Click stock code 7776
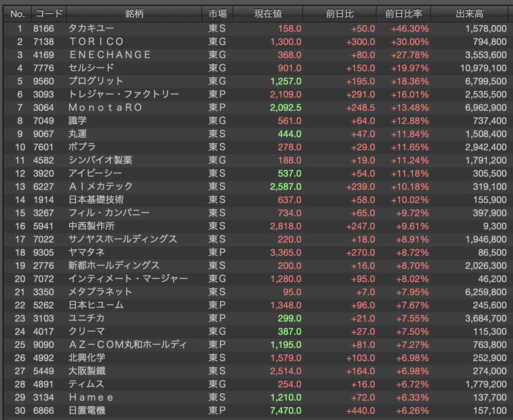513x420 pixels. click(x=44, y=68)
